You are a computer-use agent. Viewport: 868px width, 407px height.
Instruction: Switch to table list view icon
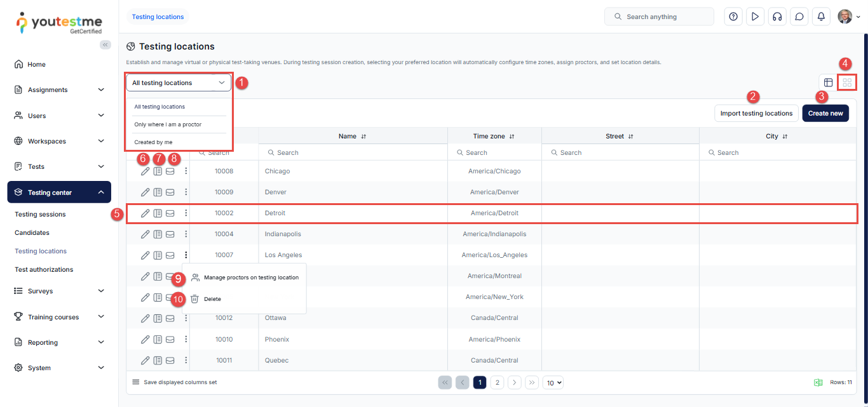click(x=828, y=83)
